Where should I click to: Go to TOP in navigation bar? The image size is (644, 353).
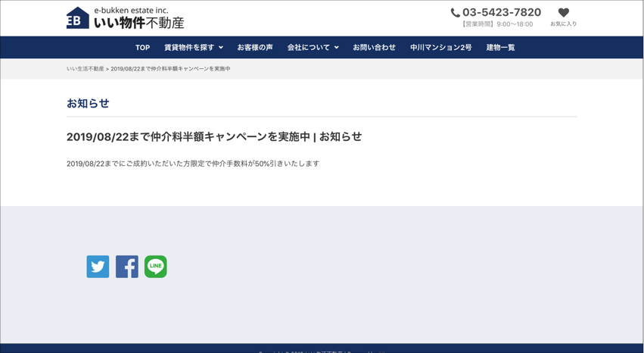tap(142, 48)
